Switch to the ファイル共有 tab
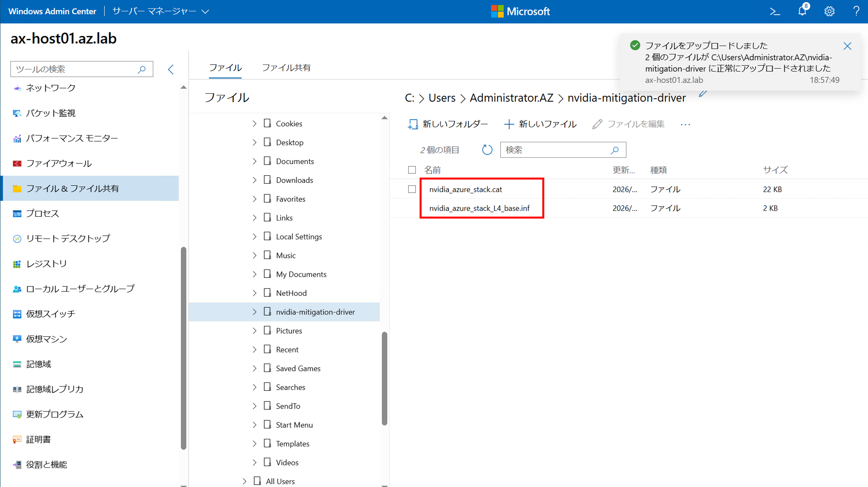This screenshot has width=868, height=487. point(286,68)
